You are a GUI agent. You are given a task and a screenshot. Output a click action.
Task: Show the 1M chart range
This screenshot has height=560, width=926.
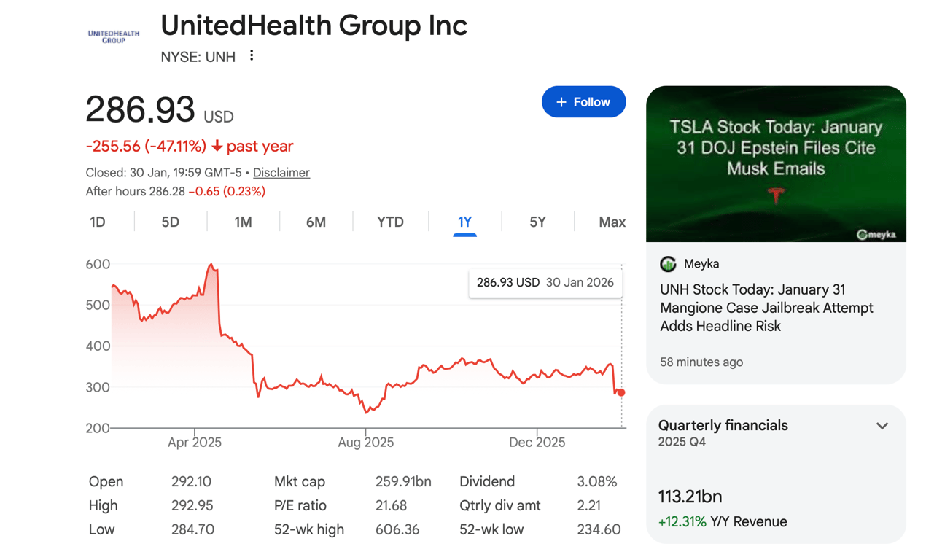(243, 222)
